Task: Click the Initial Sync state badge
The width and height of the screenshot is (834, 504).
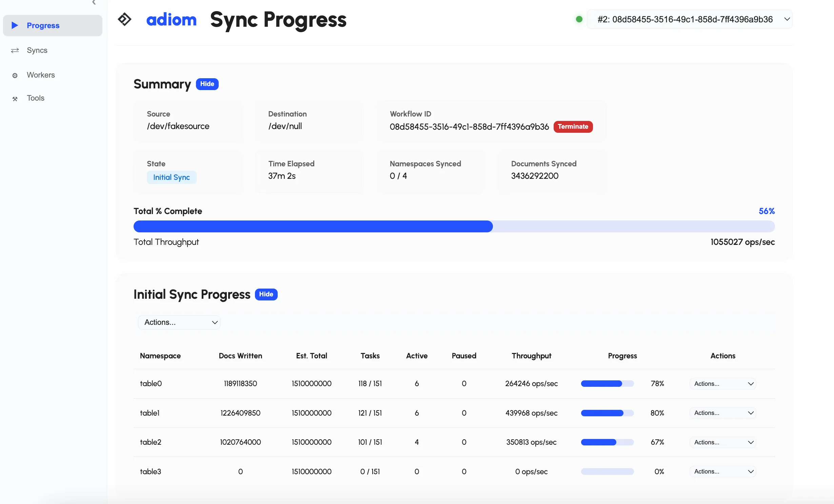Action: click(172, 177)
